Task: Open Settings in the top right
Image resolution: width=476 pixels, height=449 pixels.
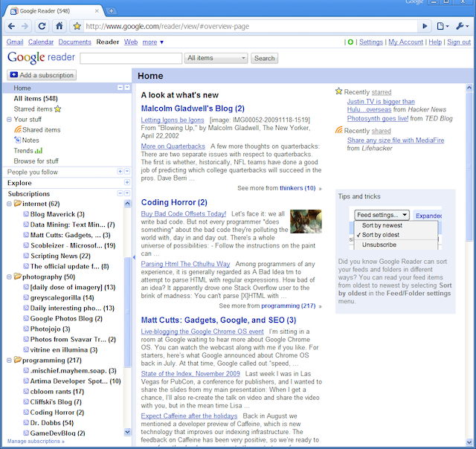Action: (371, 42)
